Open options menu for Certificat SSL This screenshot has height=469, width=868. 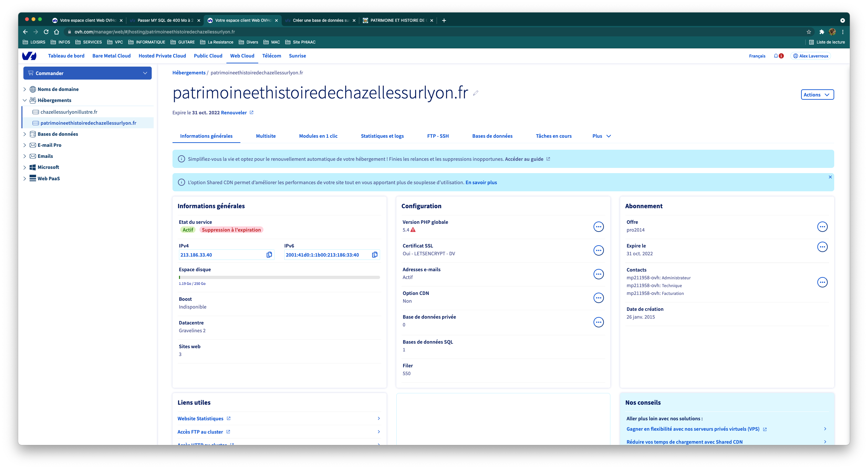[x=598, y=250]
